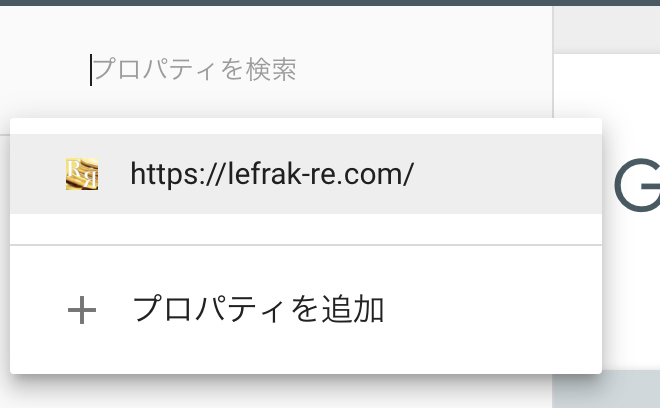Click the dark header bar at top
Image resolution: width=660 pixels, height=408 pixels.
tap(330, 3)
